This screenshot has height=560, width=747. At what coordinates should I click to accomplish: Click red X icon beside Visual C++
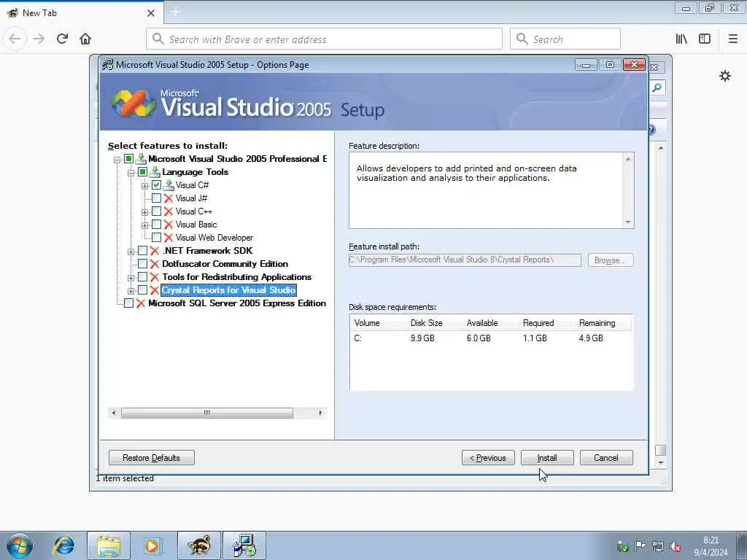click(169, 211)
